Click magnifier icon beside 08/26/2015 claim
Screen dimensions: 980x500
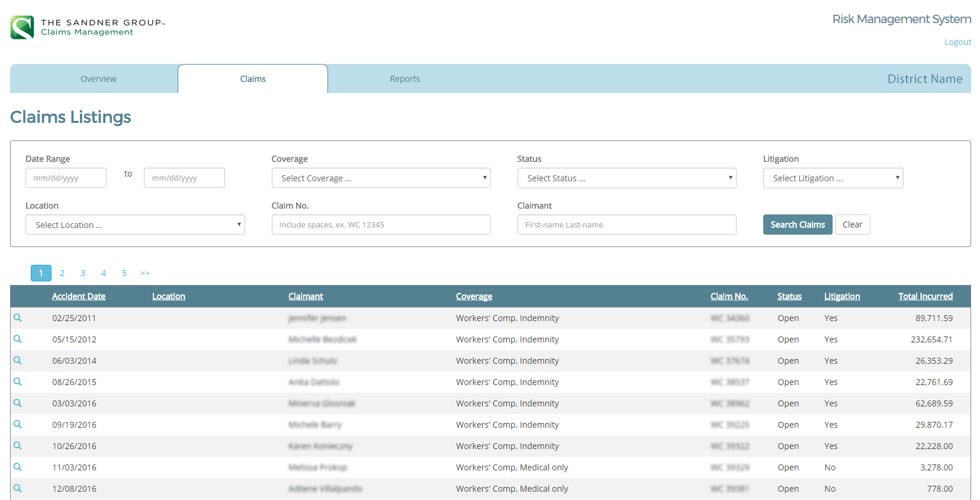(18, 382)
